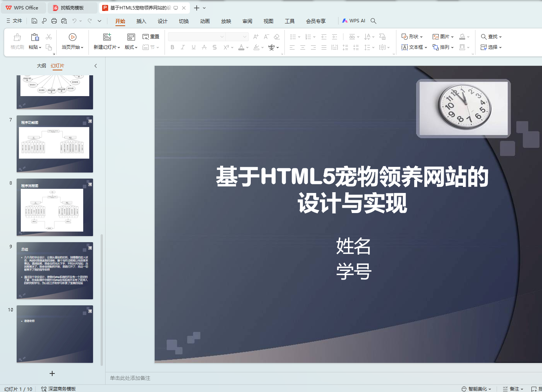
Task: Collapse the slide thumbnail panel
Action: click(96, 66)
